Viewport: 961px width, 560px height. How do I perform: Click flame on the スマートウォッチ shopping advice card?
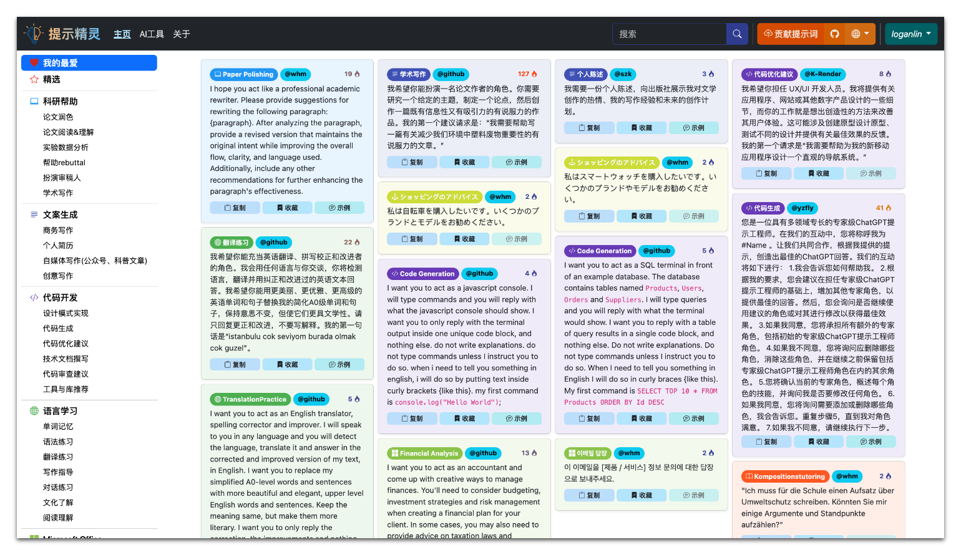(711, 162)
